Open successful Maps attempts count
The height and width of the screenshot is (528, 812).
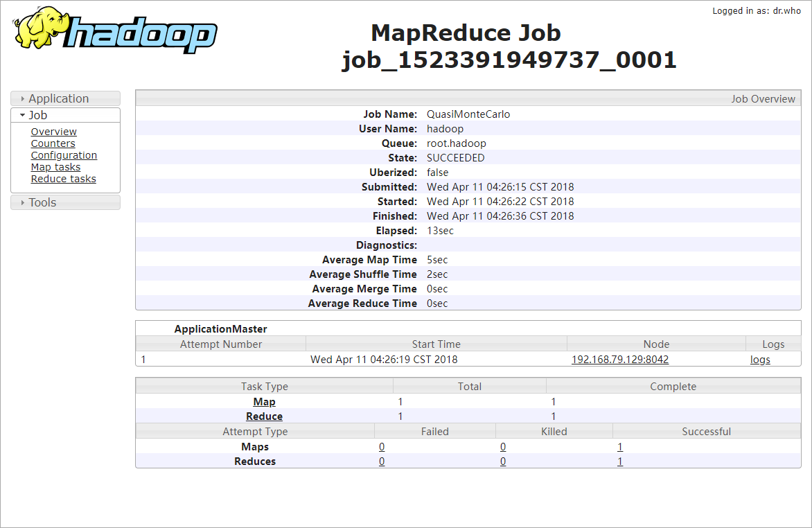click(x=620, y=447)
